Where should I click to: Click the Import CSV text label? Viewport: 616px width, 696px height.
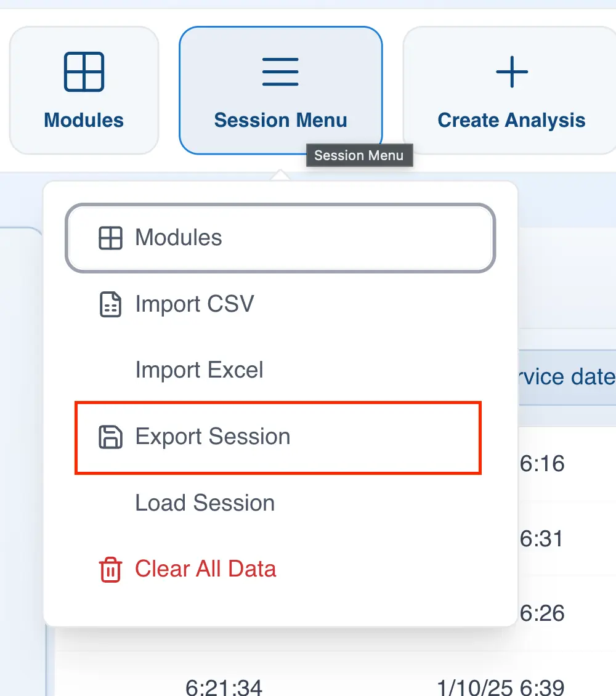[195, 304]
